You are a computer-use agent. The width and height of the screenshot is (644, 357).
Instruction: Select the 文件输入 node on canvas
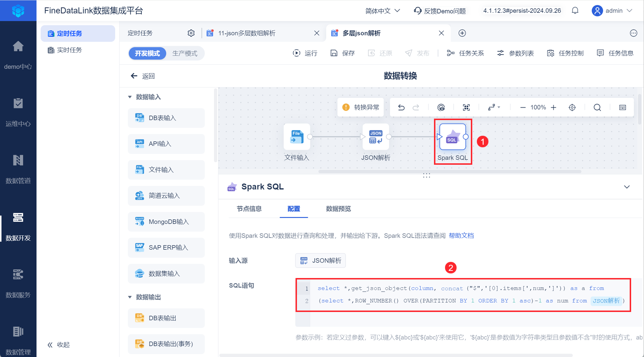coord(297,137)
